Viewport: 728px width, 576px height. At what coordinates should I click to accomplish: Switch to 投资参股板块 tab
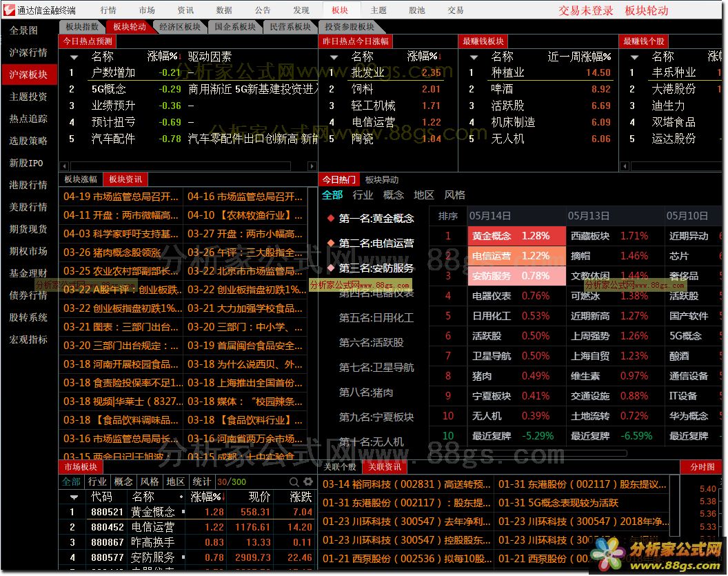[349, 26]
